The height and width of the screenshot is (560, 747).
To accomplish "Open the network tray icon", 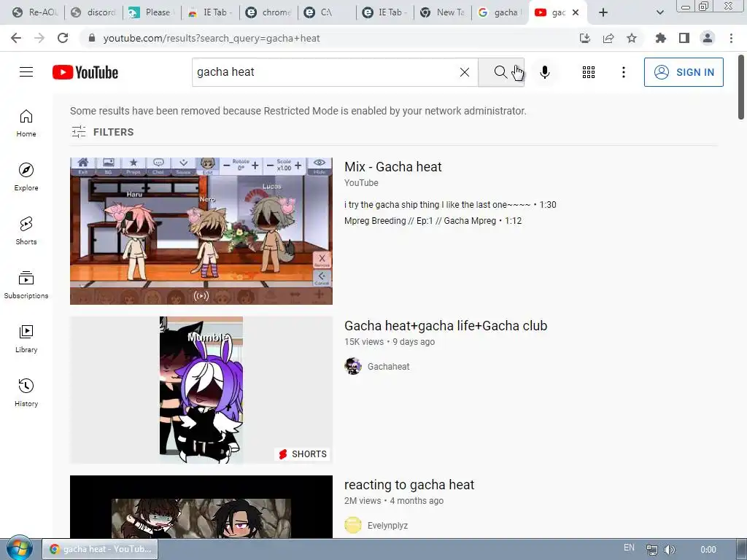I will tap(651, 550).
